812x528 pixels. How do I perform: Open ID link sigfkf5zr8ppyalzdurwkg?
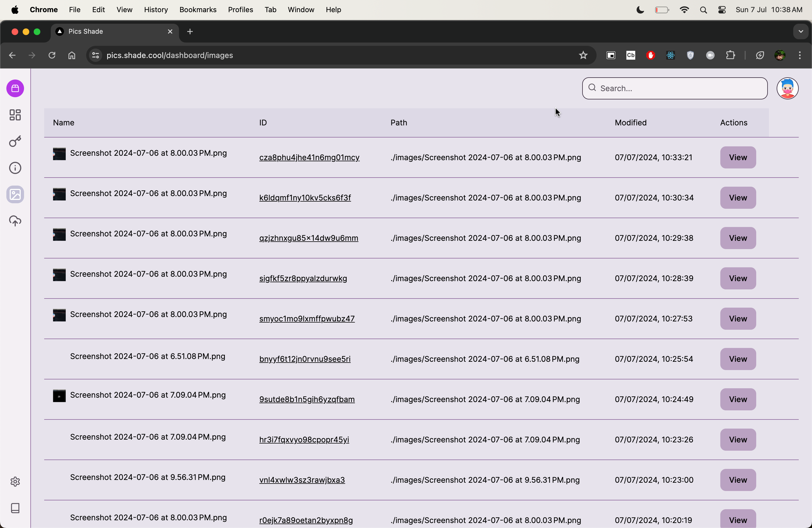click(303, 278)
